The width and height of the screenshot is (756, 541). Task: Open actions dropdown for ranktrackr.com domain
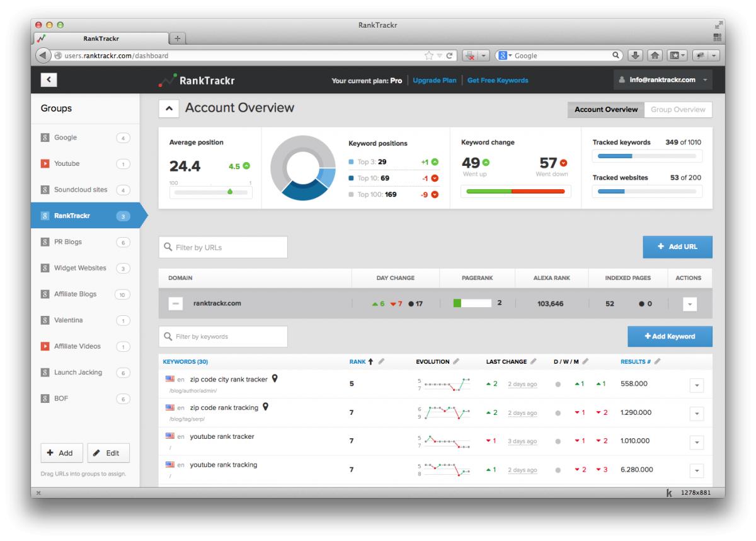[691, 304]
